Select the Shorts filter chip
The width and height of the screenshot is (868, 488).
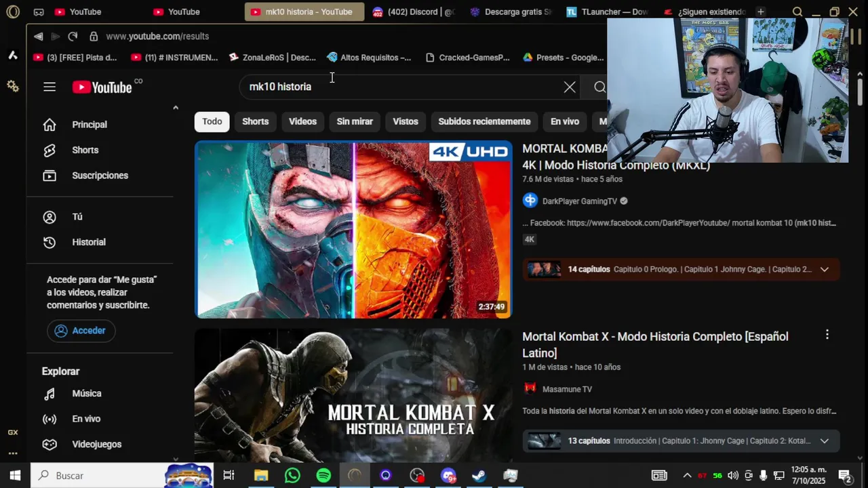point(256,121)
